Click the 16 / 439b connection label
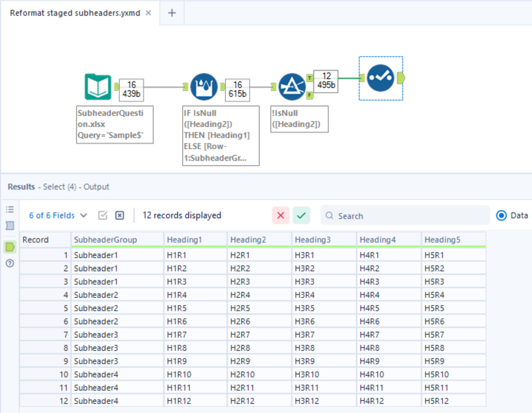 pyautogui.click(x=132, y=89)
